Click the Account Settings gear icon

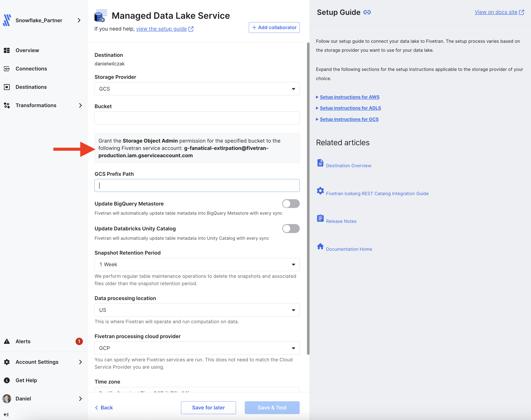coord(7,362)
